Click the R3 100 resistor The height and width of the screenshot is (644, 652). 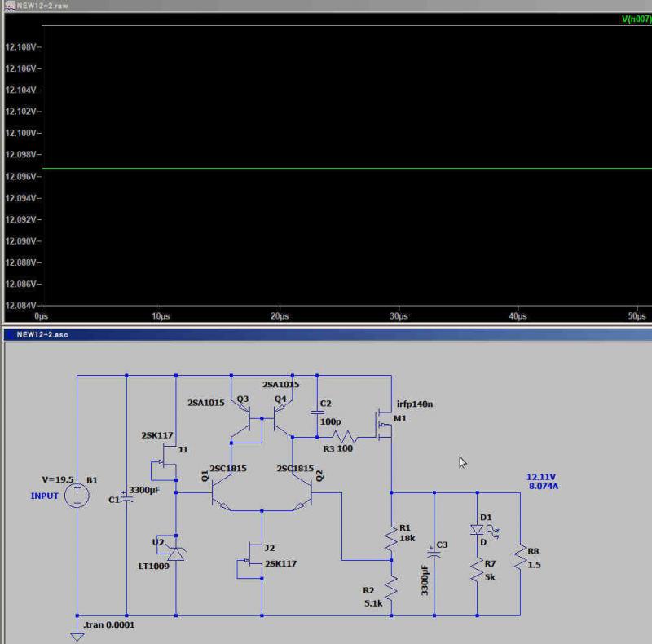tap(345, 438)
